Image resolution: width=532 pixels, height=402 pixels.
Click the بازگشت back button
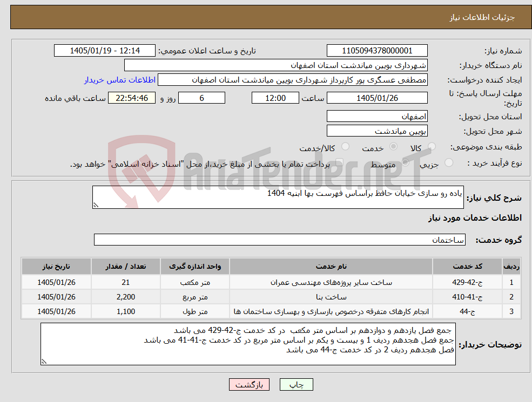(x=249, y=385)
